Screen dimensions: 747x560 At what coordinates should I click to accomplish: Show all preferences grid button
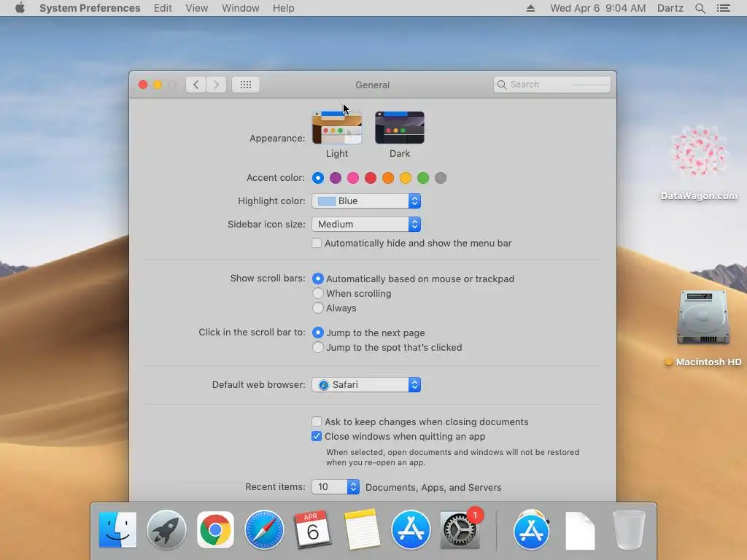pos(246,85)
